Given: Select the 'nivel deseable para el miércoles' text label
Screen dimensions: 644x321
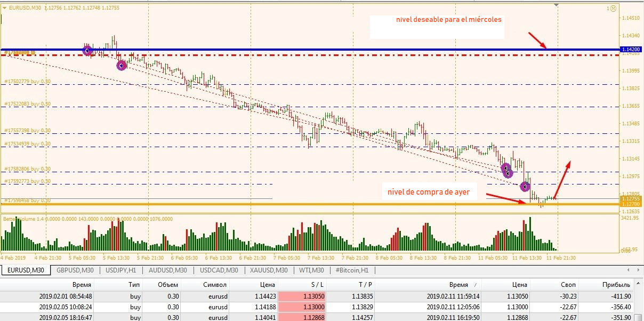Looking at the screenshot, I should click(x=448, y=20).
